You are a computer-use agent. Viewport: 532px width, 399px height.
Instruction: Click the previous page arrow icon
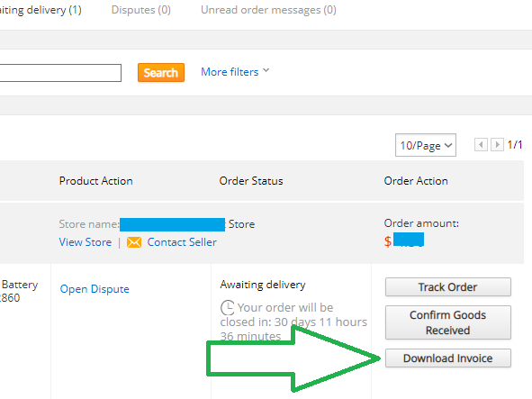point(481,145)
